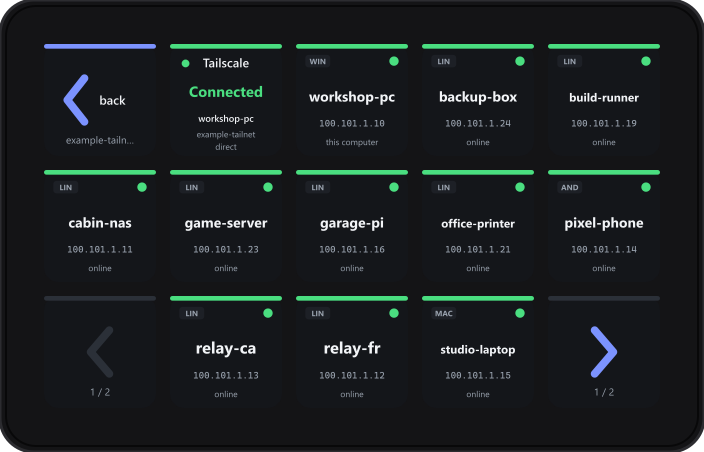This screenshot has width=704, height=452.
Task: Click the online status dot on workshop-pc
Action: point(394,61)
